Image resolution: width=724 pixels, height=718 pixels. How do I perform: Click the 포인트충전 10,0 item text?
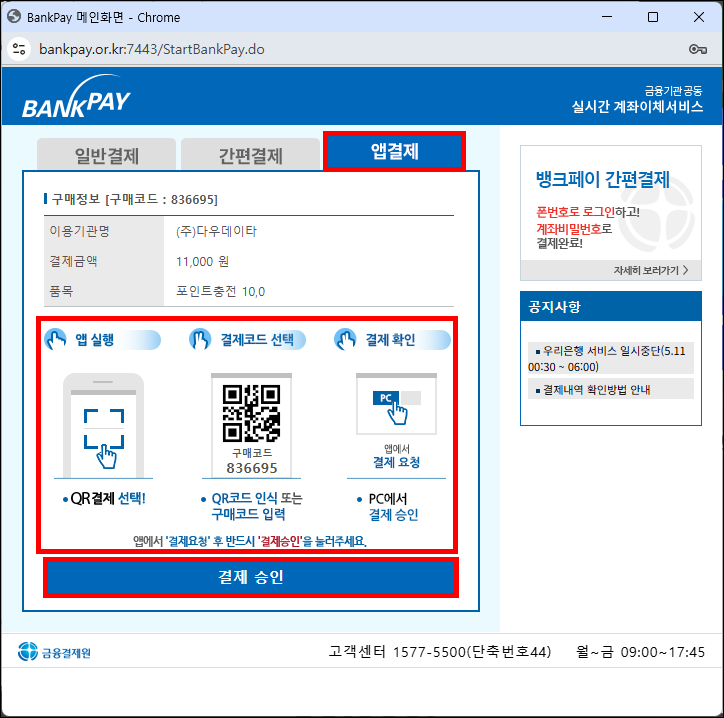(220, 291)
